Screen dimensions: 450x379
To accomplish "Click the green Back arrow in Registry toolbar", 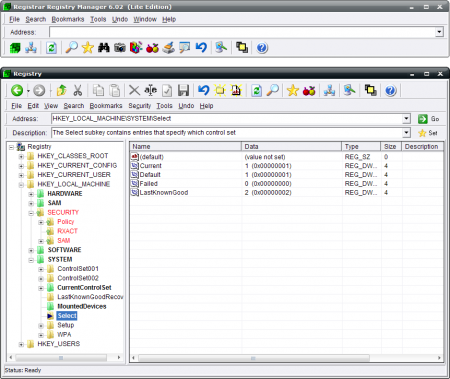I will click(x=17, y=90).
